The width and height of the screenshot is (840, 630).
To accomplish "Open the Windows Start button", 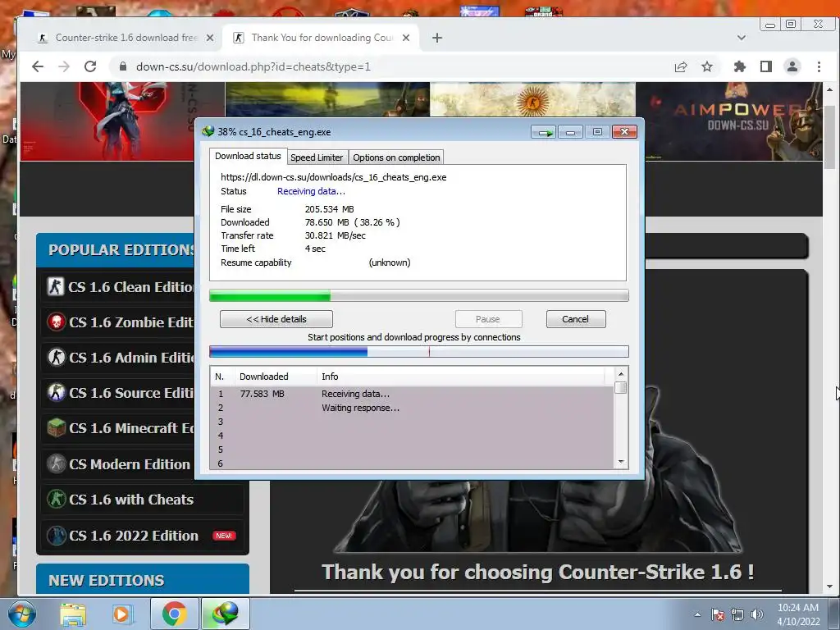I will tap(21, 614).
